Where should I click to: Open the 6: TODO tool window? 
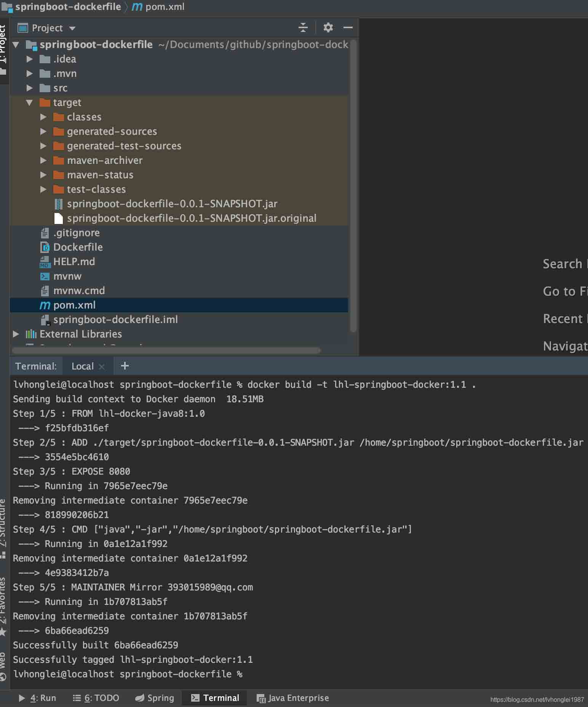[96, 698]
